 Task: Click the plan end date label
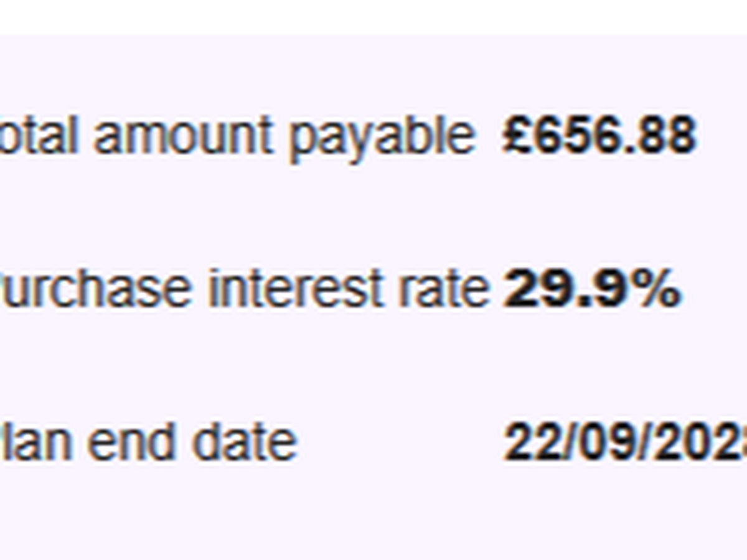tap(149, 443)
